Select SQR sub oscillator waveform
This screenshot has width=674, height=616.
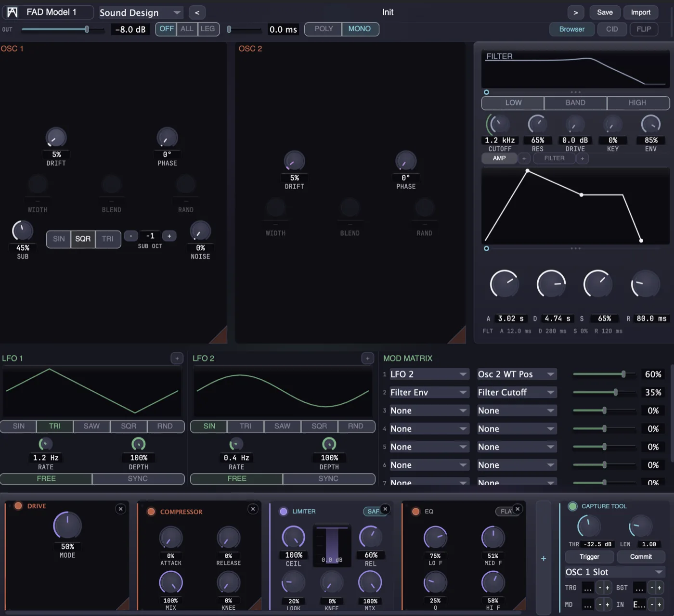pos(83,239)
